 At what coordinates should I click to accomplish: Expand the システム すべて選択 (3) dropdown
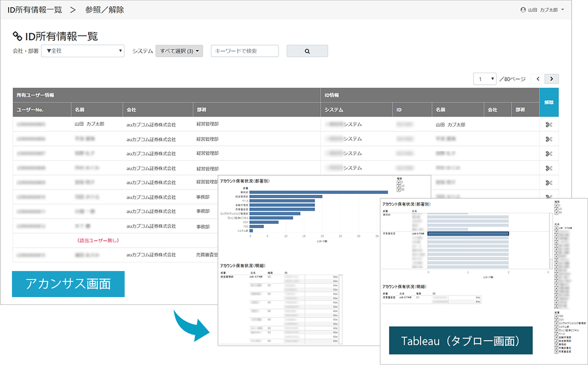[x=179, y=51]
